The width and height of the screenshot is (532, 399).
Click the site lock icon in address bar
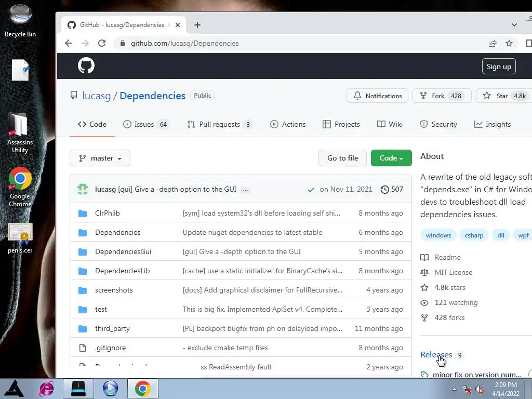coord(123,43)
